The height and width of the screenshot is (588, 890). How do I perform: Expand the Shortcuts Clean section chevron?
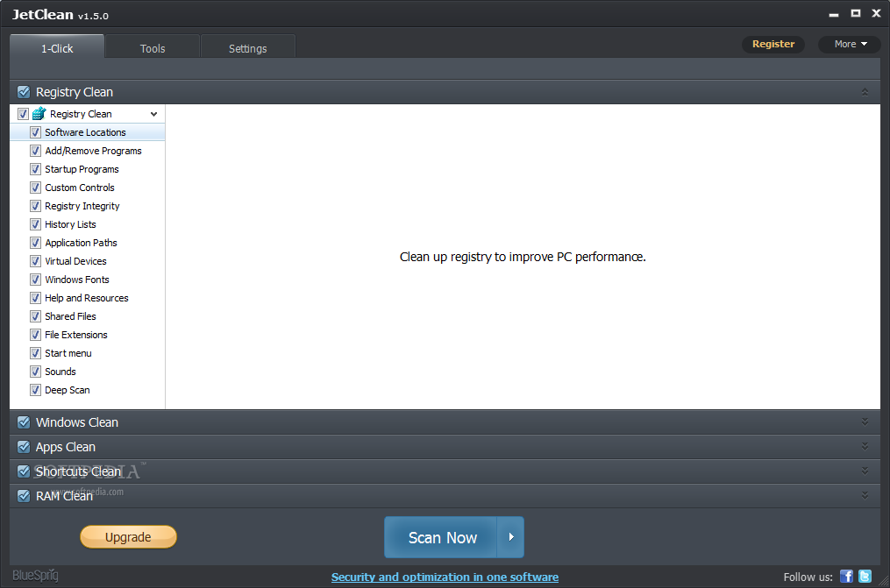pos(865,471)
